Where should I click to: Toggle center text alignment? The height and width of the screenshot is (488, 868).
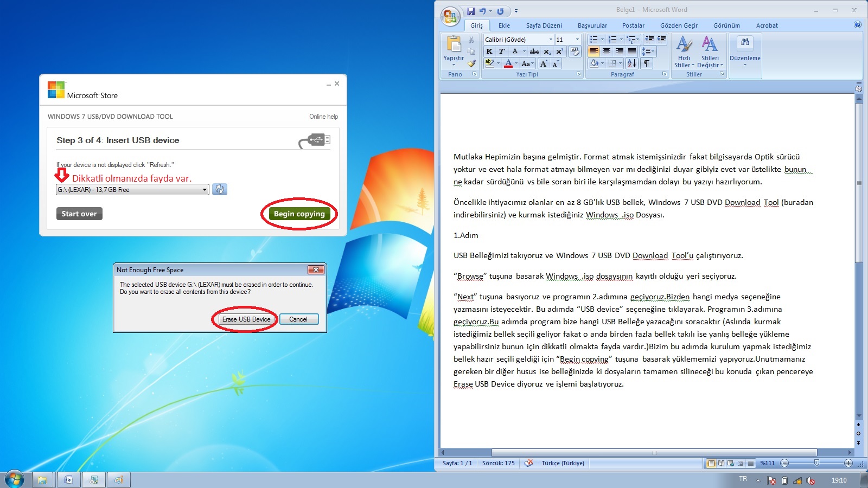607,52
